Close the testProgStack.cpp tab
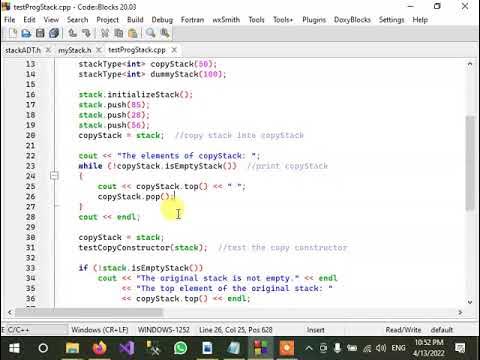Screen dimensions: 480x360 174,50
